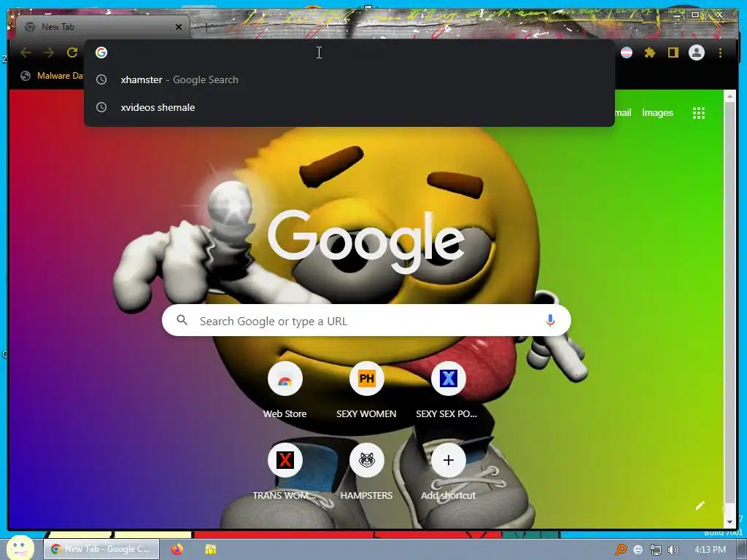
Task: Click the Malware bookmark in bookmarks bar
Action: click(53, 76)
